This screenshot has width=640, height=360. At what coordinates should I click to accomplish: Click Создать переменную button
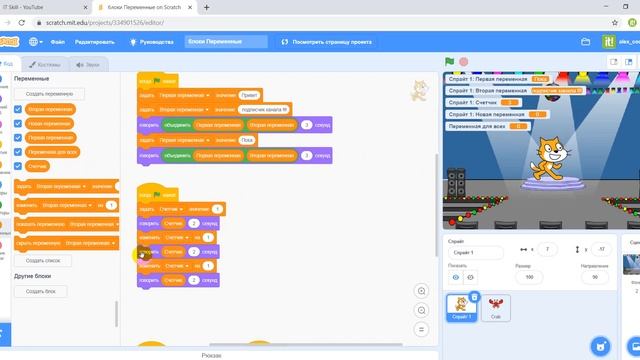(49, 94)
